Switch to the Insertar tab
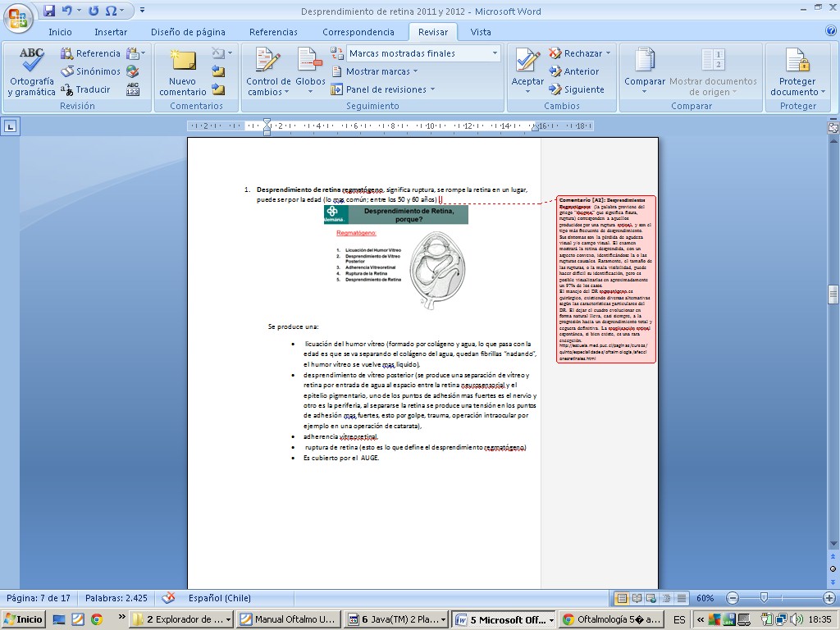 pyautogui.click(x=111, y=32)
